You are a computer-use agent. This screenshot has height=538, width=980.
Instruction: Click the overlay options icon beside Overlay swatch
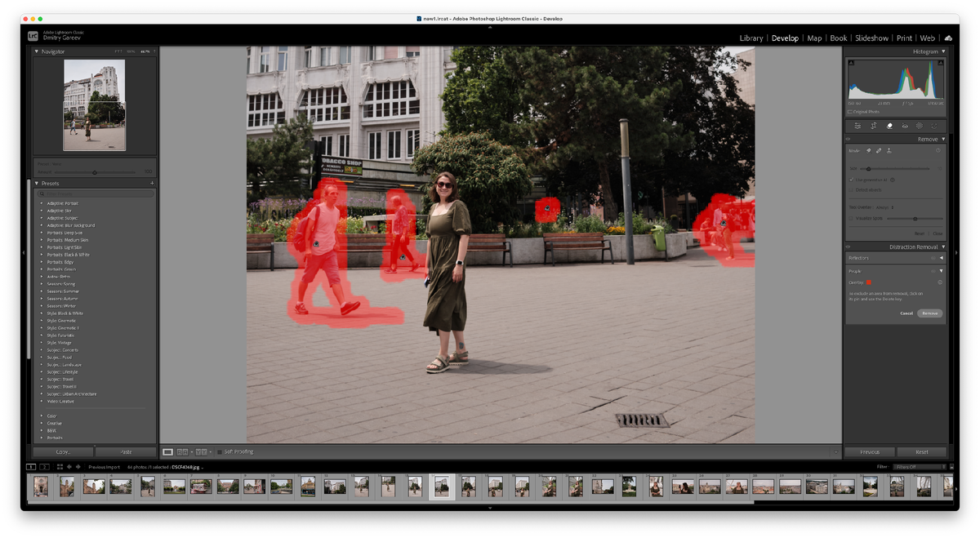pyautogui.click(x=940, y=282)
